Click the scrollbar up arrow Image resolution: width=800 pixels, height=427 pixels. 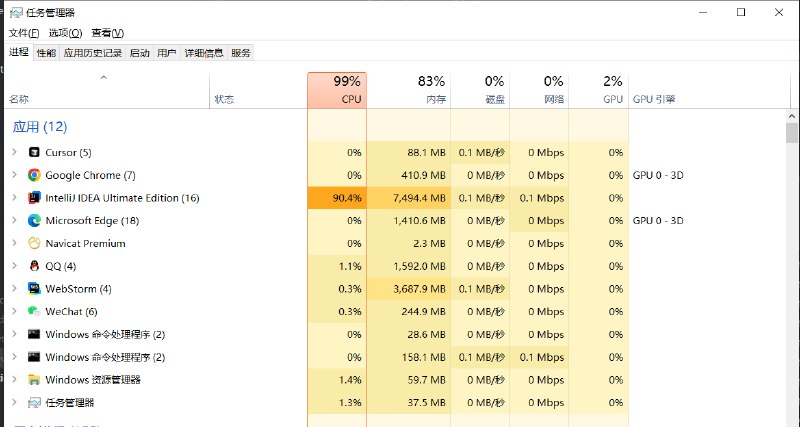click(x=791, y=116)
